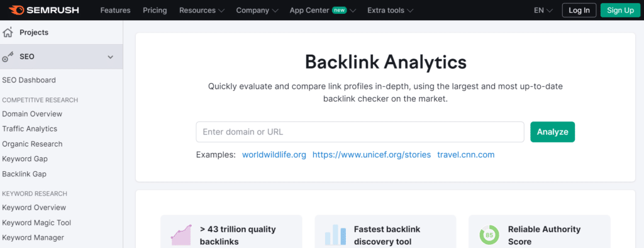Image resolution: width=644 pixels, height=248 pixels.
Task: Click the 'Backlink Analytics' heading
Action: (x=386, y=62)
